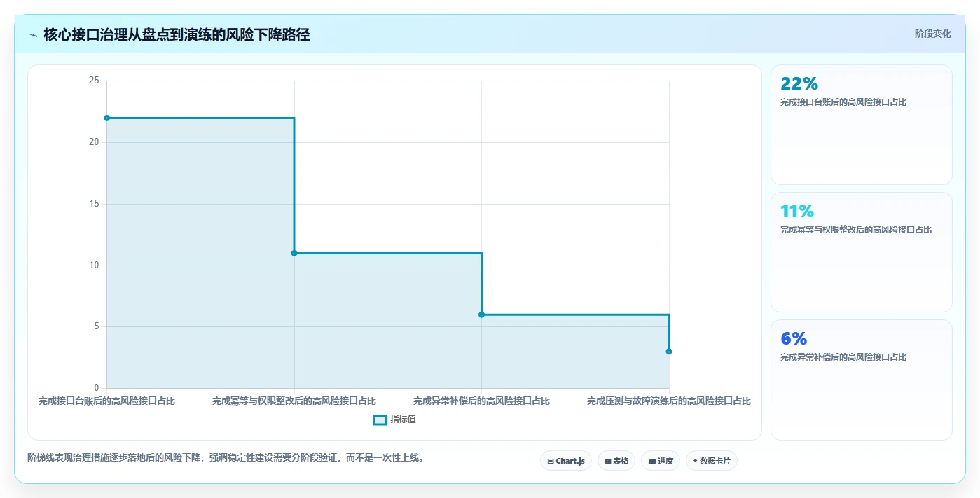Click the data point at value 22
The image size is (980, 498).
coord(106,118)
